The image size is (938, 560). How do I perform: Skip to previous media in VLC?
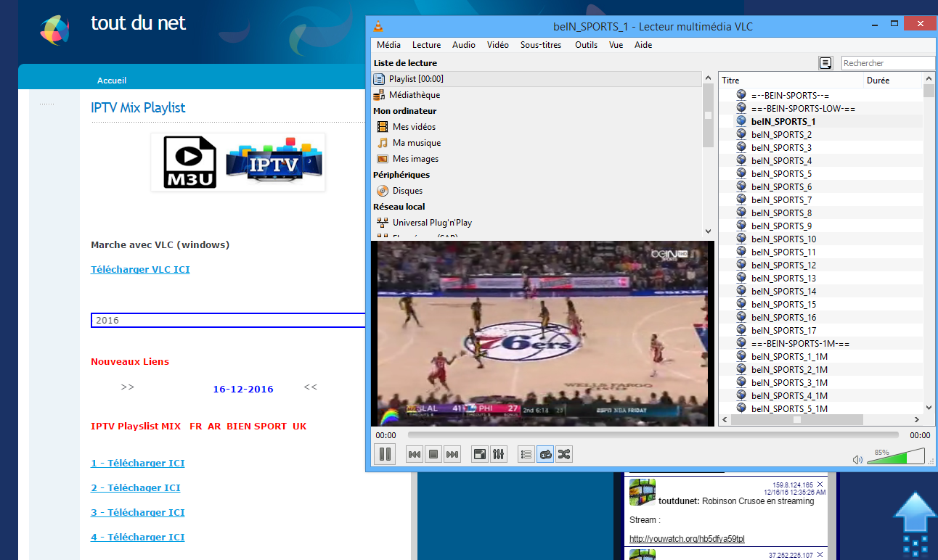(x=415, y=455)
